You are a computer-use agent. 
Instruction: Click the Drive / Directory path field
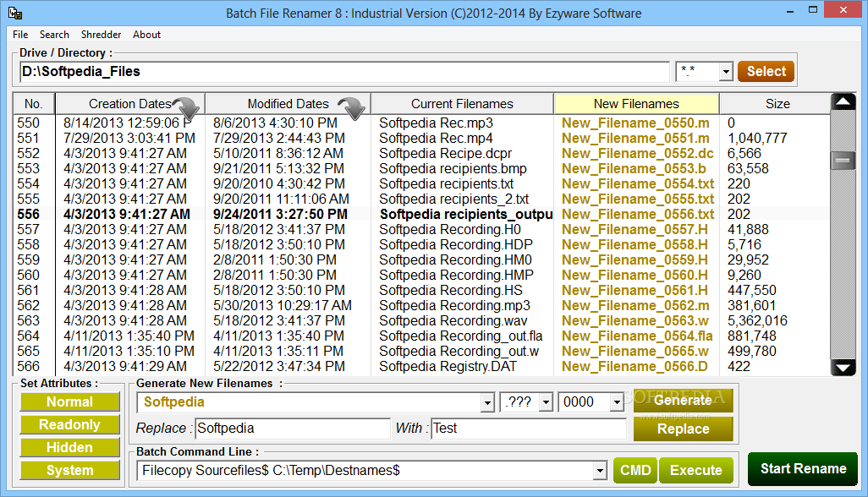click(344, 72)
